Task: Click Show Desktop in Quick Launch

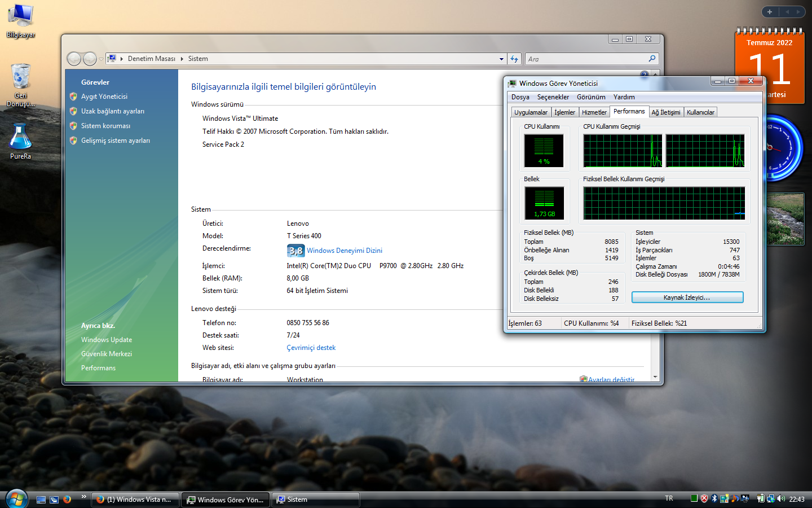Action: point(41,500)
